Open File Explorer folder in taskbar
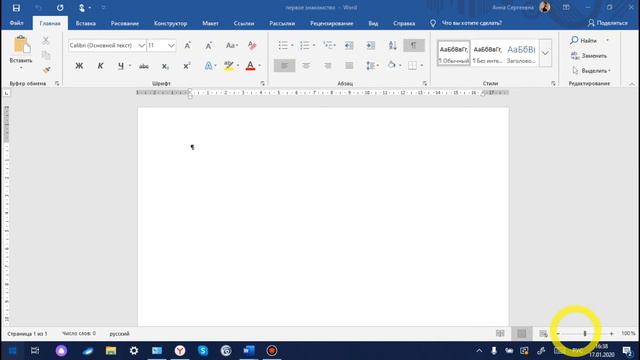Screen dimensions: 640x360 click(x=111, y=351)
